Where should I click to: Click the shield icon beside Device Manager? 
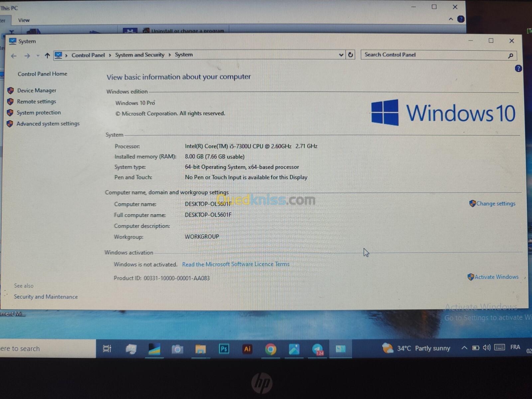pyautogui.click(x=10, y=90)
